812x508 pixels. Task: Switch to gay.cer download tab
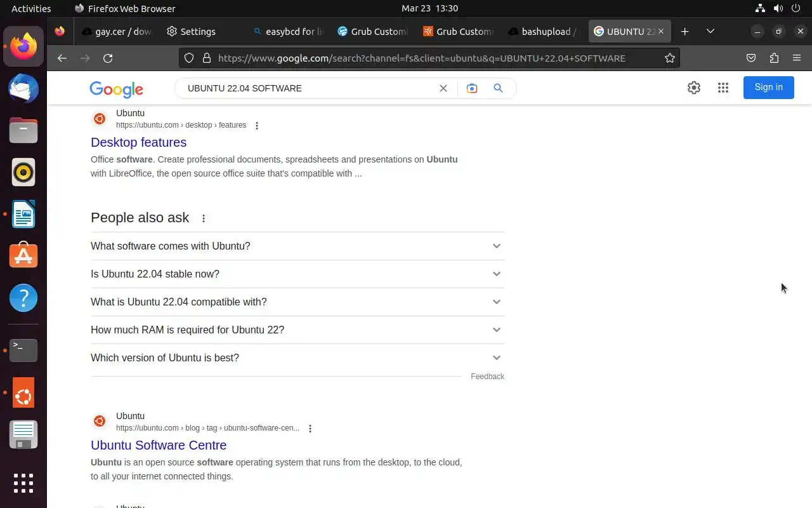(117, 31)
